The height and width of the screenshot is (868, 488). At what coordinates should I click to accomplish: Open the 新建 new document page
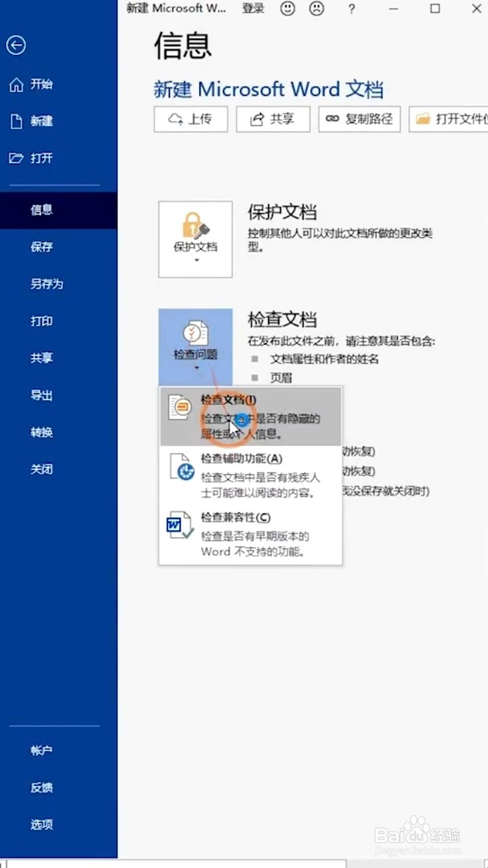pyautogui.click(x=58, y=121)
